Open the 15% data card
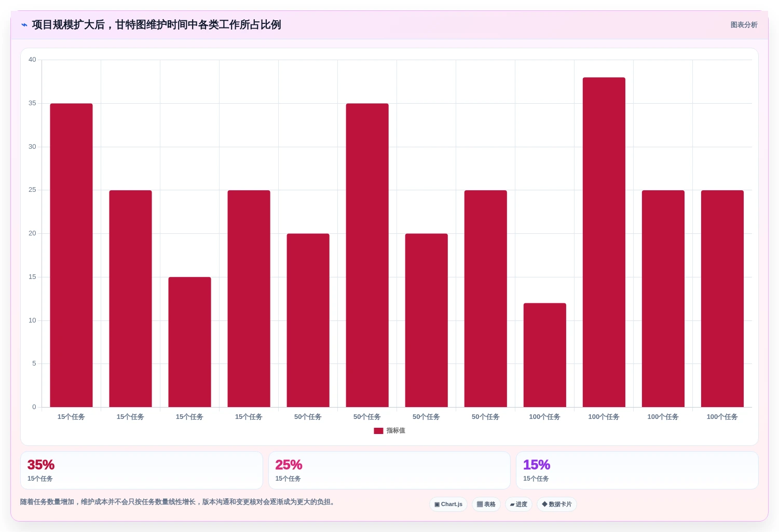Screen dimensions: 779x532 (x=637, y=470)
